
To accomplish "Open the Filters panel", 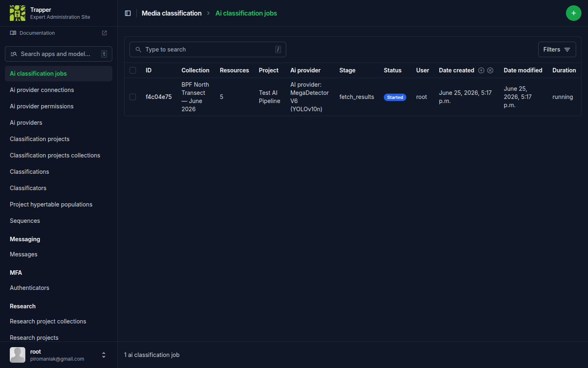I will (557, 49).
